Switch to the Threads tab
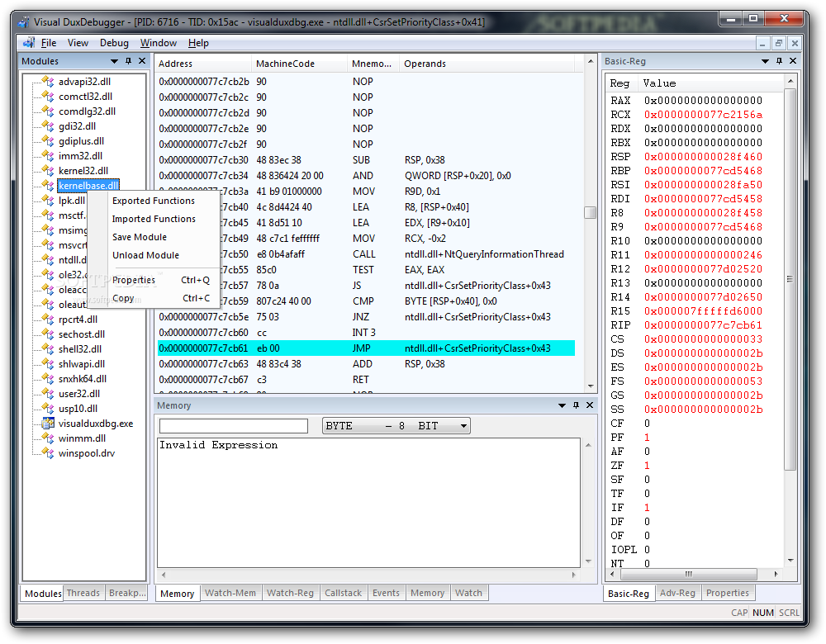 click(x=83, y=593)
